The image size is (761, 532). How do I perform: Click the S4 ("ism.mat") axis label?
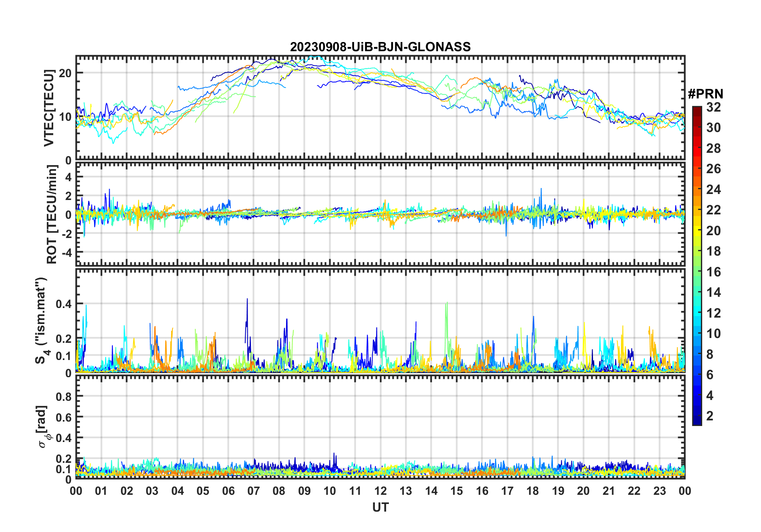(x=41, y=321)
